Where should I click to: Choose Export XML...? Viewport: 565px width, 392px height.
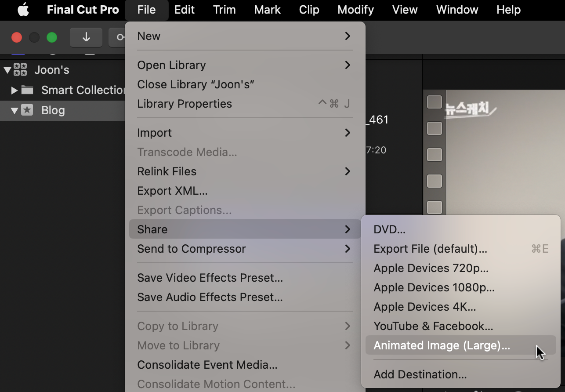pyautogui.click(x=245, y=191)
